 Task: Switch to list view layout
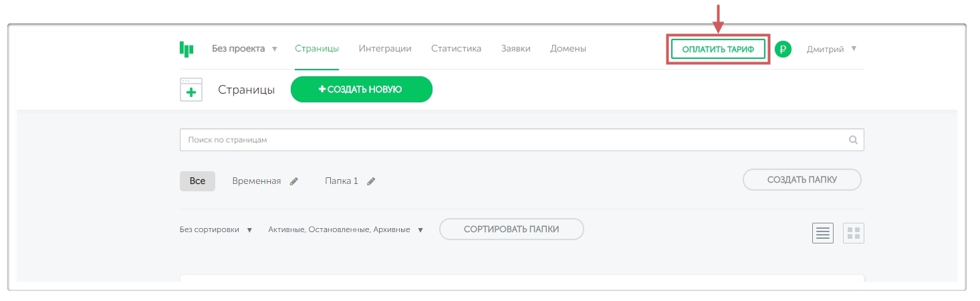(823, 233)
